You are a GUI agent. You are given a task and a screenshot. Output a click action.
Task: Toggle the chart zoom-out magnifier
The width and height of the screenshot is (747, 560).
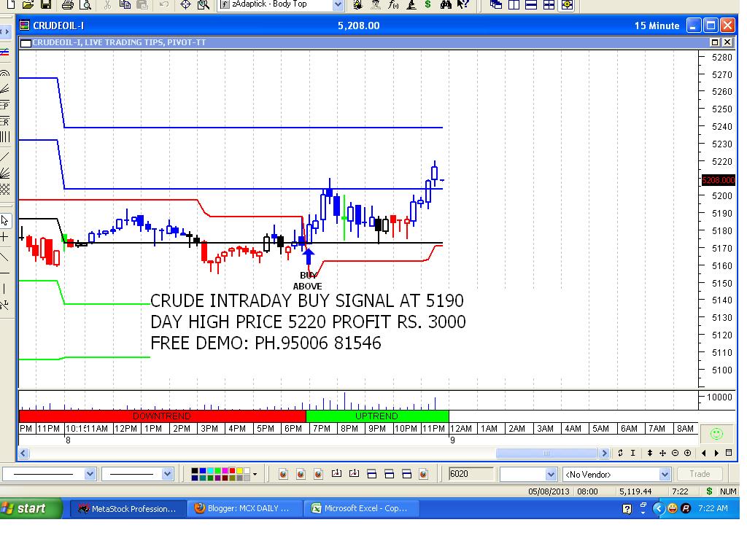(x=675, y=453)
